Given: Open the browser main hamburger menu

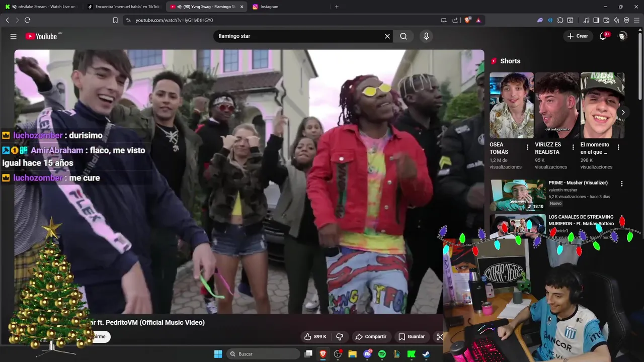Looking at the screenshot, I should [x=637, y=20].
